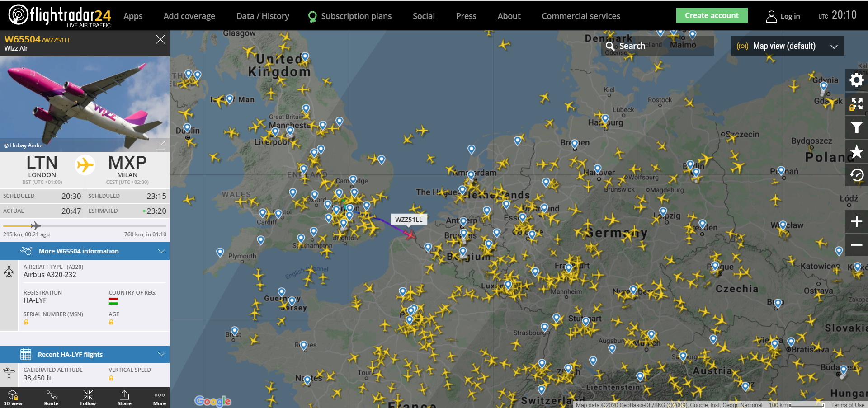Click the 38,450 ft altitude value
Viewport: 868px width, 408px height.
click(38, 378)
